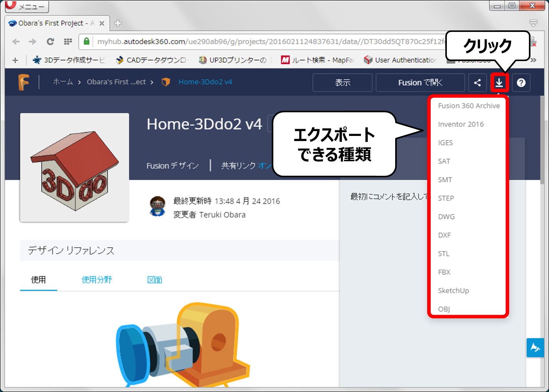
Task: Click the 共有リンク status text
Action: pyautogui.click(x=246, y=166)
